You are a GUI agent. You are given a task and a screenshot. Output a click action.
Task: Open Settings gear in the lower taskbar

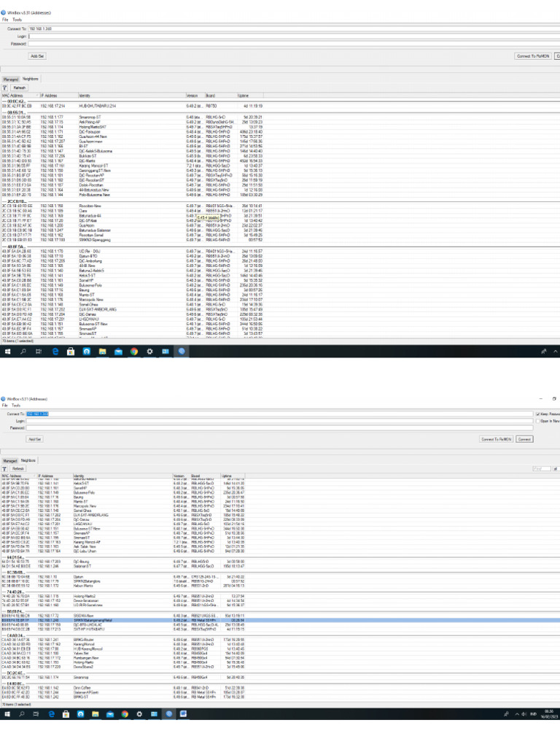tap(139, 714)
